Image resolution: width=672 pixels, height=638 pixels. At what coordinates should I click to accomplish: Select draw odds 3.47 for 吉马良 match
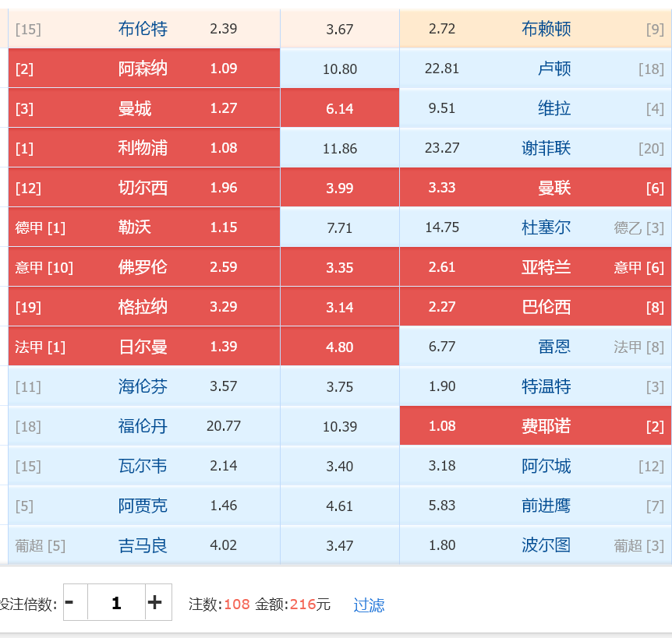pyautogui.click(x=340, y=545)
